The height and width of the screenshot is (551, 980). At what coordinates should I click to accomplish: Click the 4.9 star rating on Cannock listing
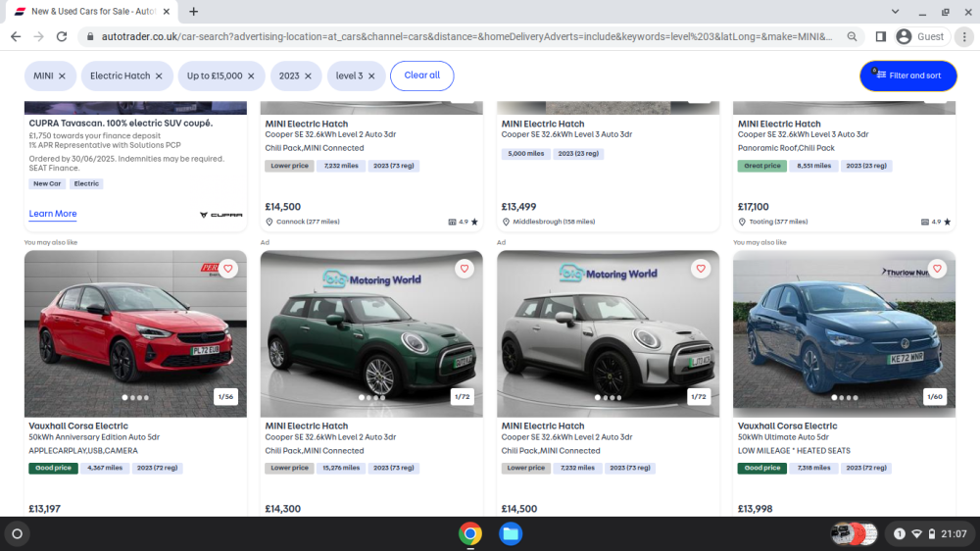pyautogui.click(x=464, y=222)
